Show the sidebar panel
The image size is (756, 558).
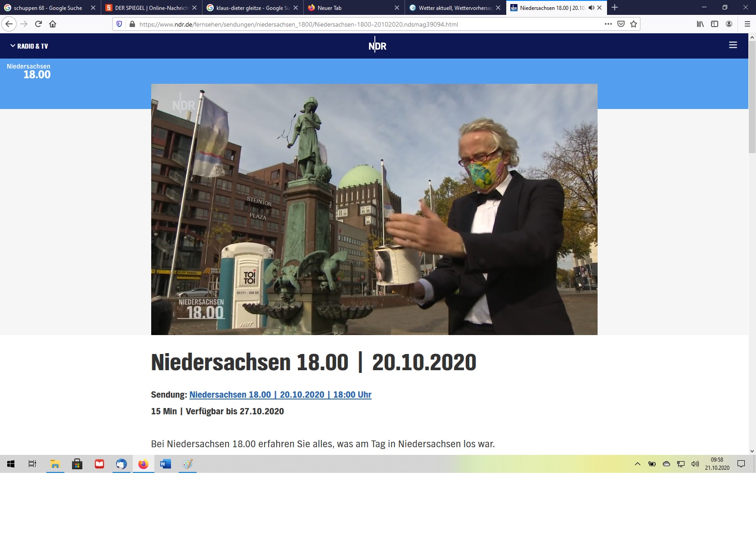click(x=715, y=24)
